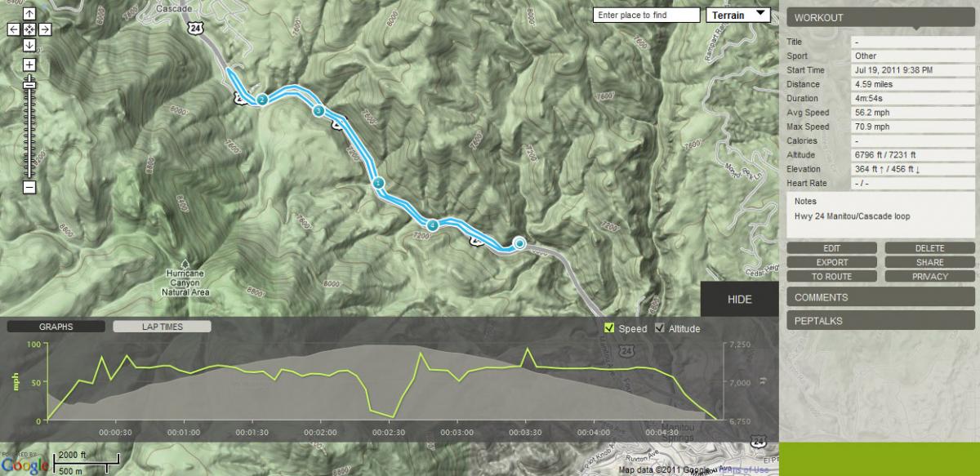Pan the map right with arrow
The width and height of the screenshot is (980, 476).
45,29
